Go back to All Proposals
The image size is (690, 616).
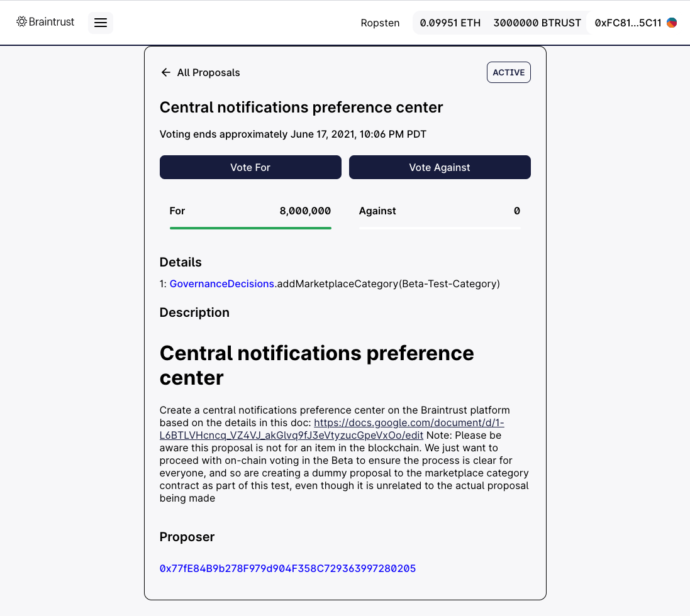(200, 72)
